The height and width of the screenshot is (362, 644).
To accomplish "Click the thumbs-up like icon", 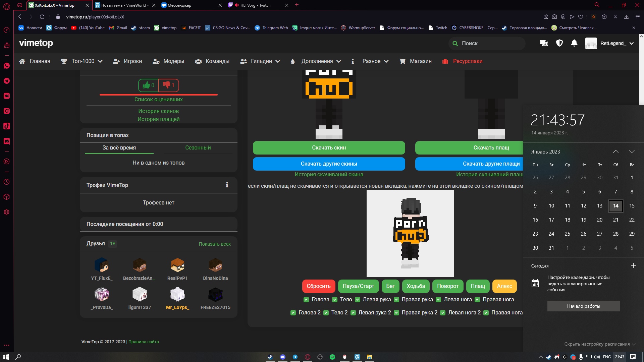I will click(146, 85).
